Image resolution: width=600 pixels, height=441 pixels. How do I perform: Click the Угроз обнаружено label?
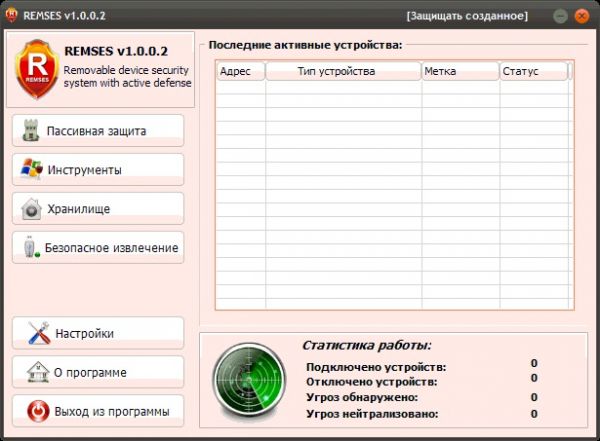point(362,397)
